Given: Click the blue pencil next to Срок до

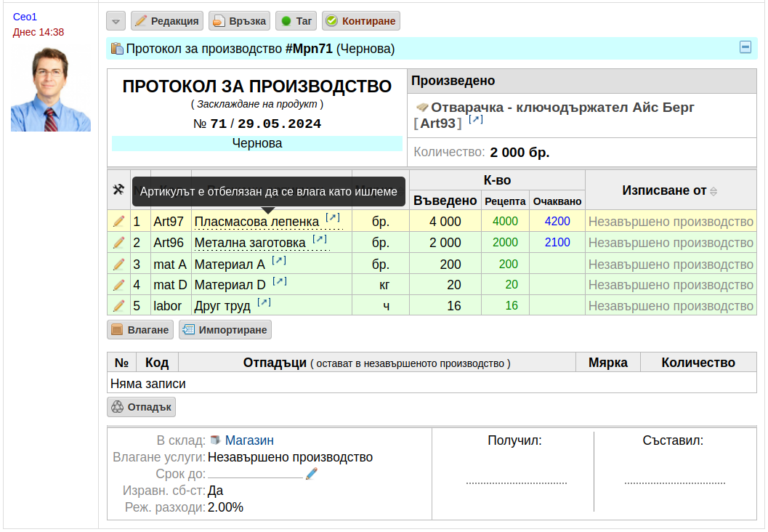Looking at the screenshot, I should point(312,474).
